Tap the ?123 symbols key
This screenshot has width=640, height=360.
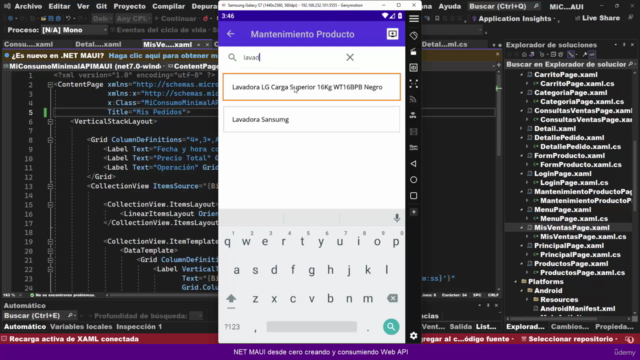point(232,327)
